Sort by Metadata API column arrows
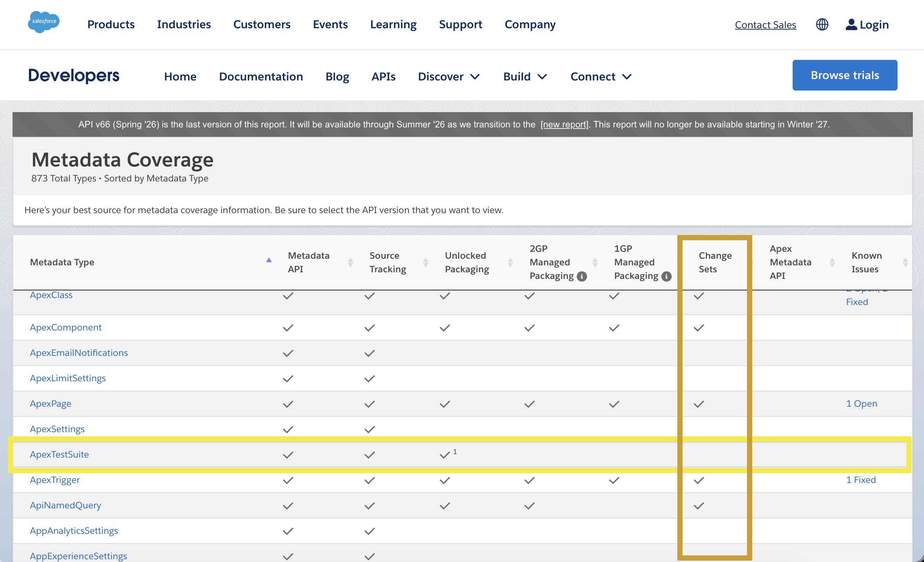Image resolution: width=924 pixels, height=562 pixels. [350, 262]
